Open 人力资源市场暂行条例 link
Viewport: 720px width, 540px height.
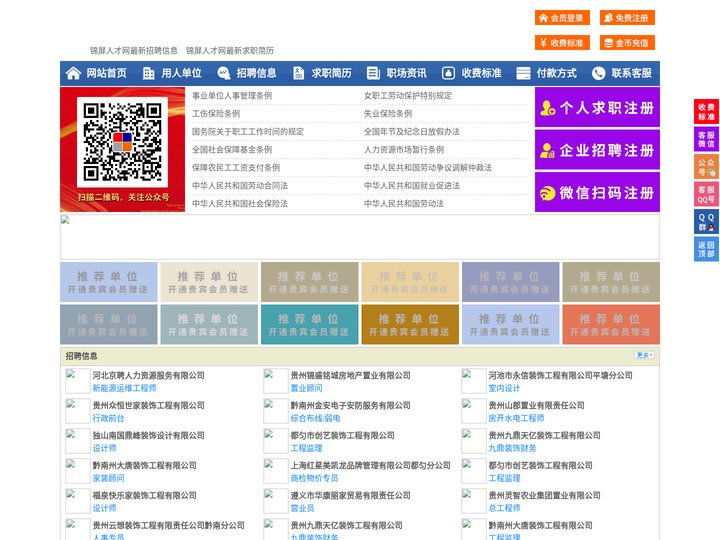pyautogui.click(x=404, y=150)
